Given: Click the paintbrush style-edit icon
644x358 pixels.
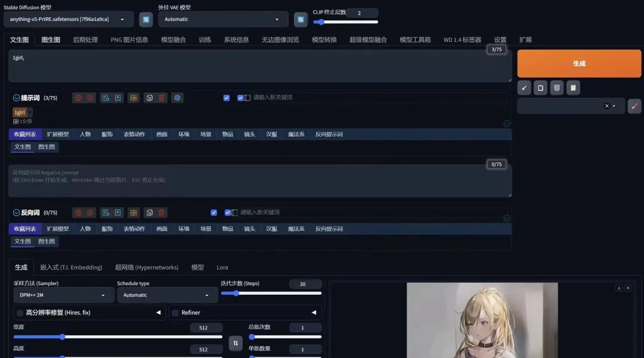Looking at the screenshot, I should [634, 106].
